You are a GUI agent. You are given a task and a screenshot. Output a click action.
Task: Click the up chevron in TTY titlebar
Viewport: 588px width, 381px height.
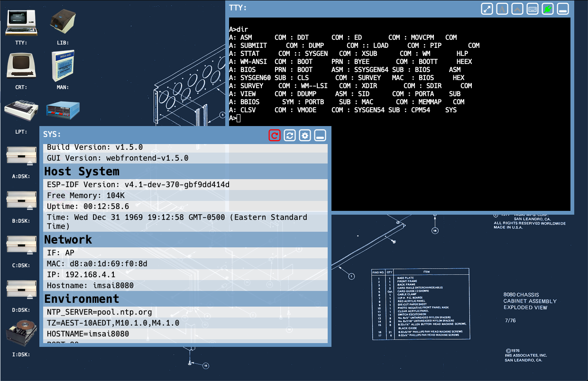517,9
